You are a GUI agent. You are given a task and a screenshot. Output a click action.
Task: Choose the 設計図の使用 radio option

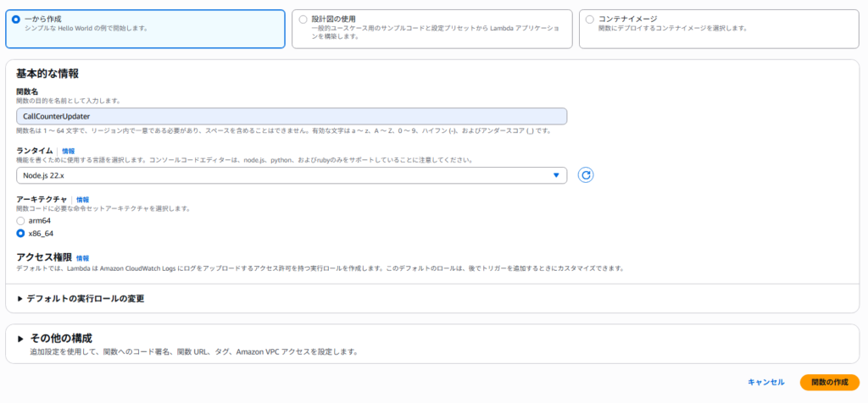tap(303, 19)
